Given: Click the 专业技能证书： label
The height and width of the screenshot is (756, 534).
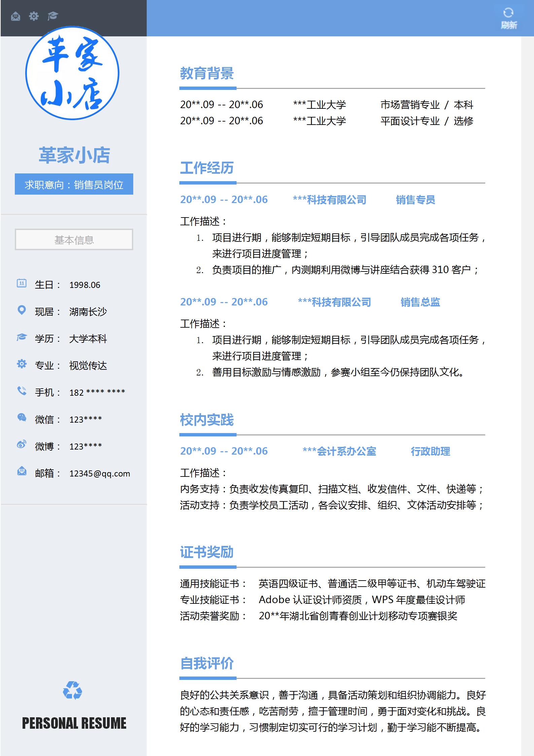Looking at the screenshot, I should 214,600.
